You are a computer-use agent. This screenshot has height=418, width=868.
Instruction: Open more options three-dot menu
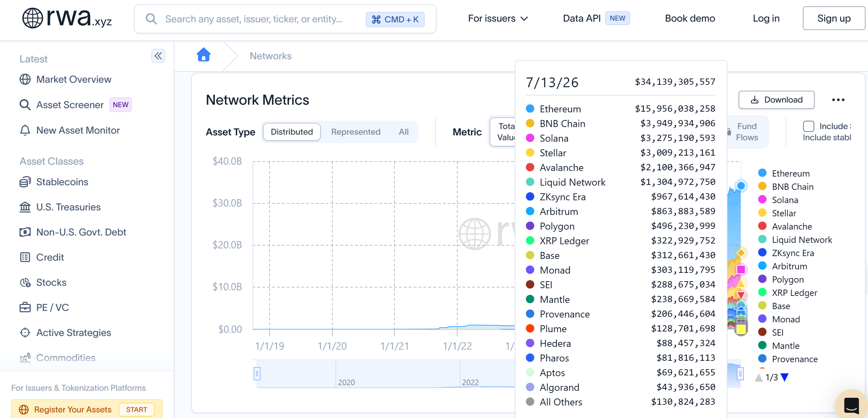pos(838,100)
